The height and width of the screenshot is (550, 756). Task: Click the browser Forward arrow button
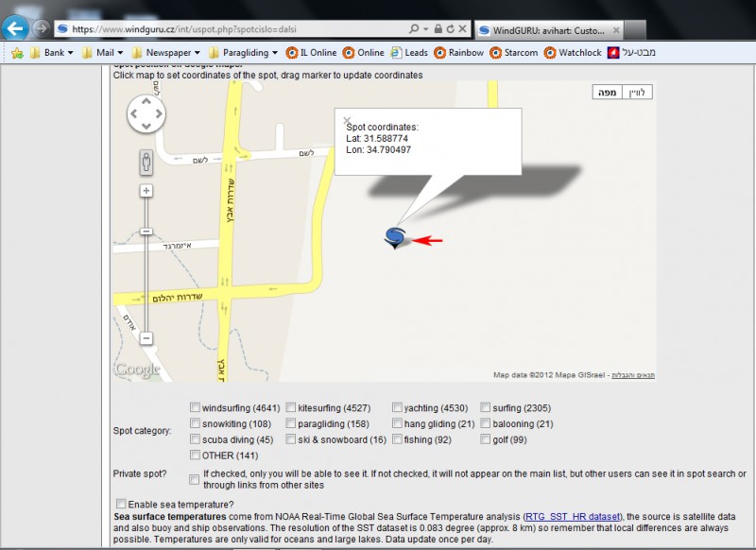tap(42, 28)
